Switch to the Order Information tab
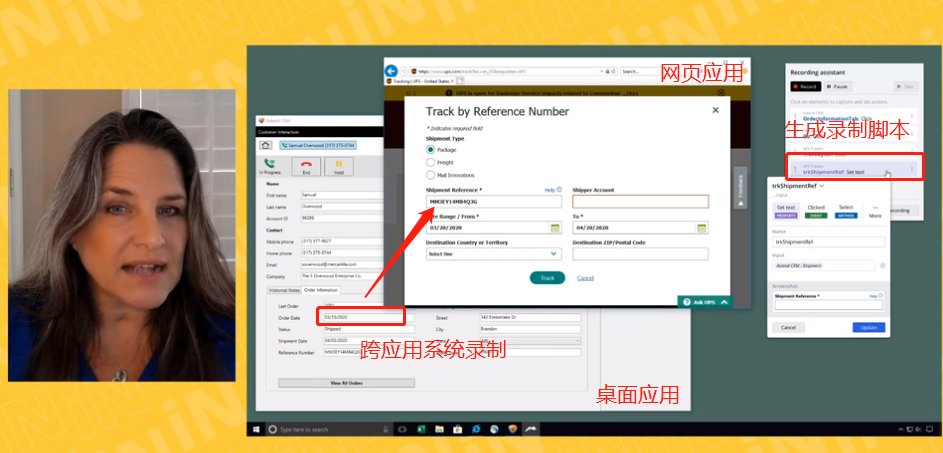Image resolution: width=943 pixels, height=453 pixels. [x=321, y=290]
